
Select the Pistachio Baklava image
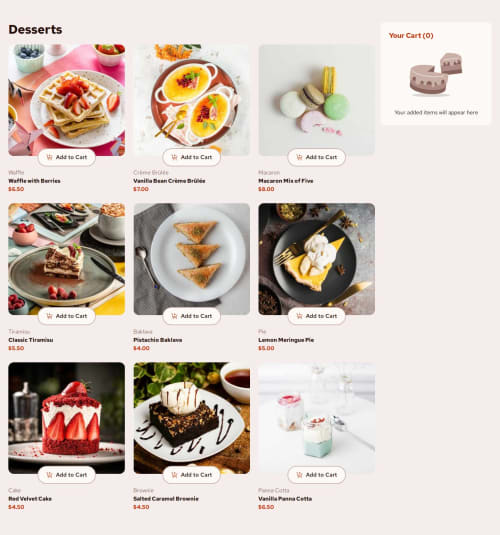pyautogui.click(x=191, y=259)
